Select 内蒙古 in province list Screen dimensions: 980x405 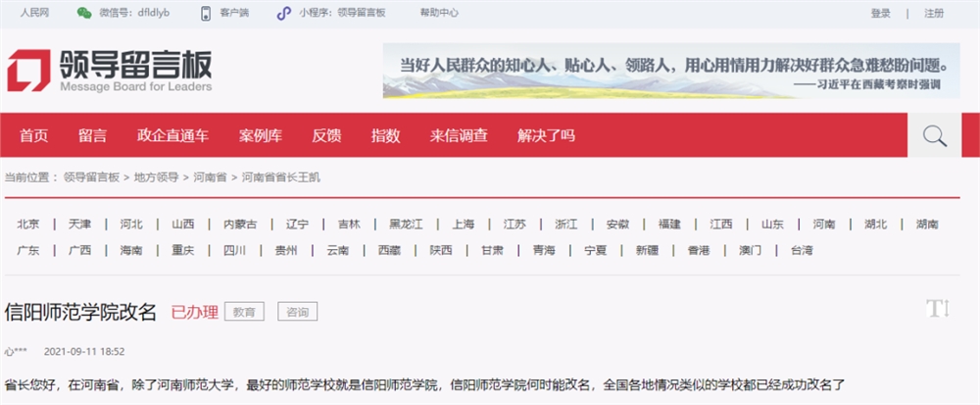240,224
